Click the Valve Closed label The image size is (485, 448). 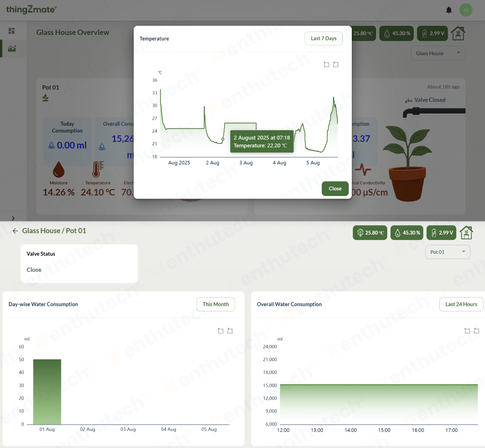(x=430, y=100)
